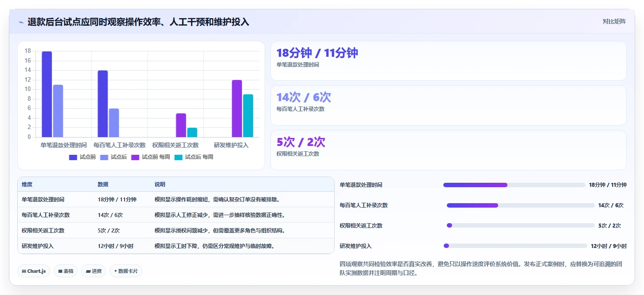Click the teal bar for 权限相关返工次数
The image size is (644, 295).
(192, 132)
